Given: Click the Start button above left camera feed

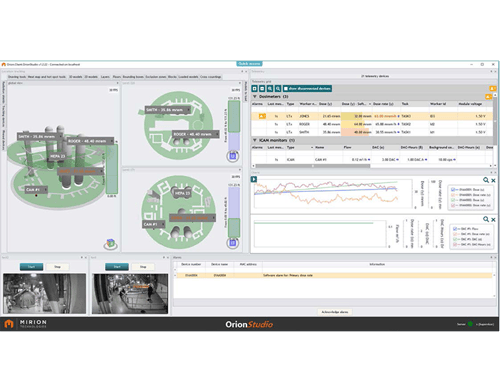Looking at the screenshot, I should click(x=31, y=267).
